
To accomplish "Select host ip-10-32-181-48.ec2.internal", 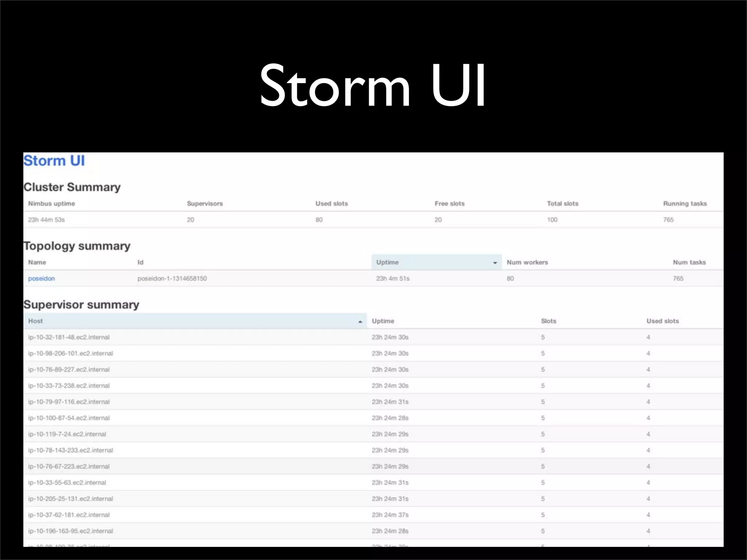I will (69, 337).
